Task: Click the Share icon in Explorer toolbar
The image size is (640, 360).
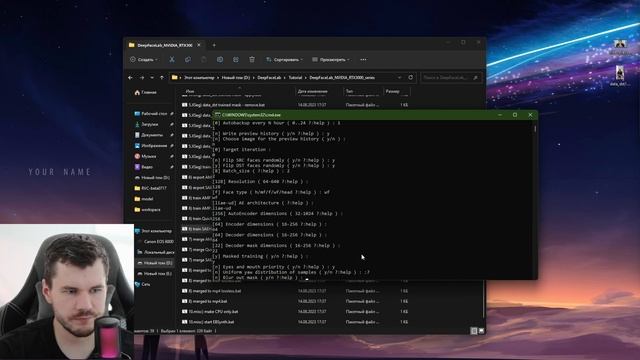Action: 236,60
